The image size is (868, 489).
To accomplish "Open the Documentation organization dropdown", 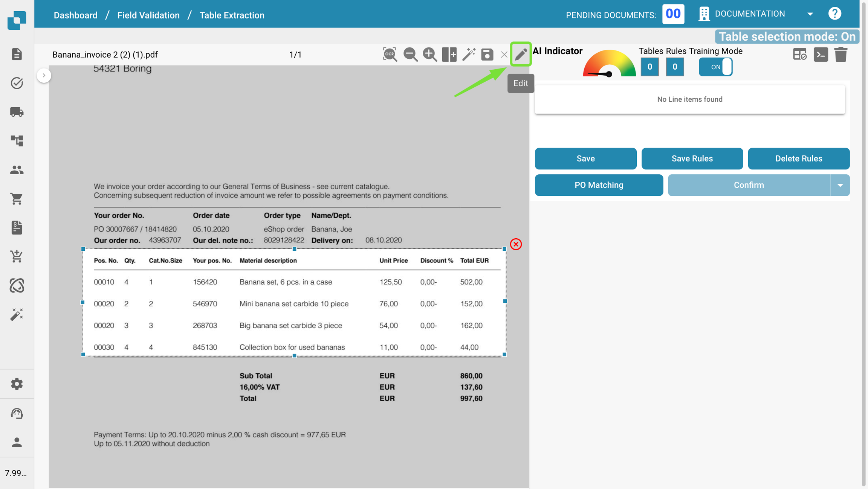I will [810, 14].
